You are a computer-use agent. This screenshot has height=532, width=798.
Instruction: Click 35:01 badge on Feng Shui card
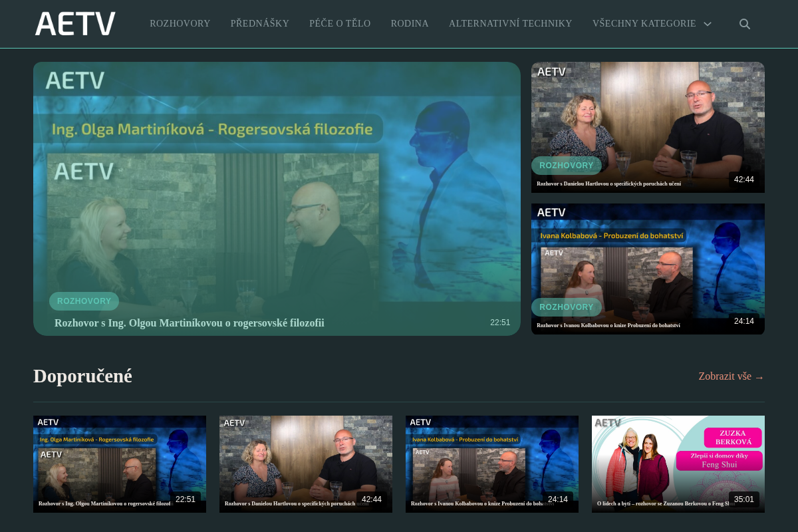click(744, 499)
